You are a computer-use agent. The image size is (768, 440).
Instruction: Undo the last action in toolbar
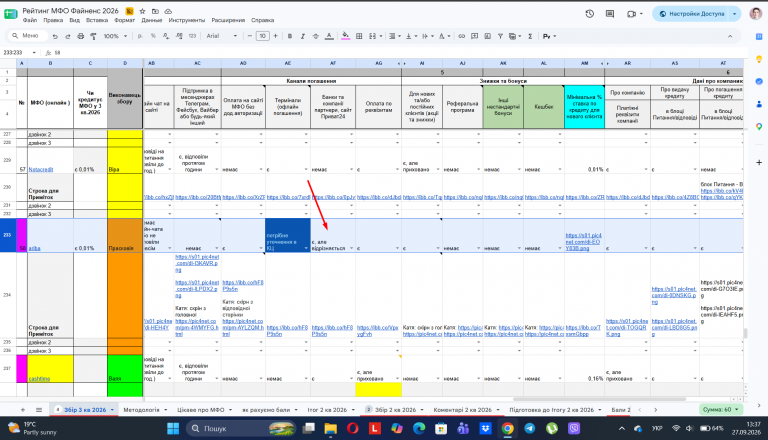pos(55,36)
